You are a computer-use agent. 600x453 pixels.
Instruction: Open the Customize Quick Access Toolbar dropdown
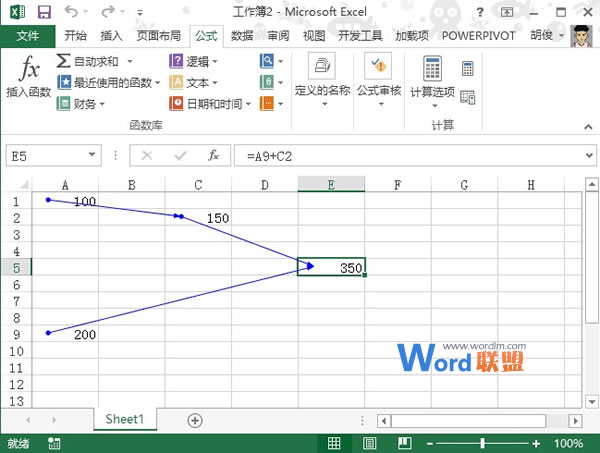140,13
